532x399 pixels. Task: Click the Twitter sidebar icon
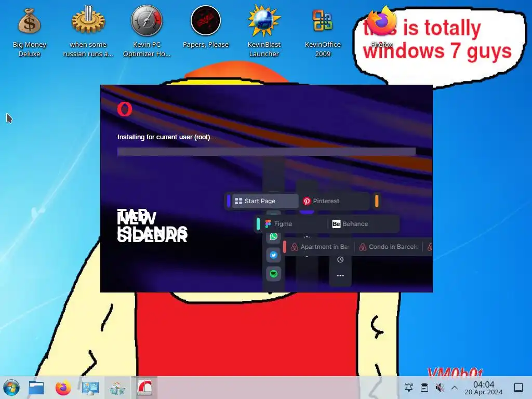(273, 255)
